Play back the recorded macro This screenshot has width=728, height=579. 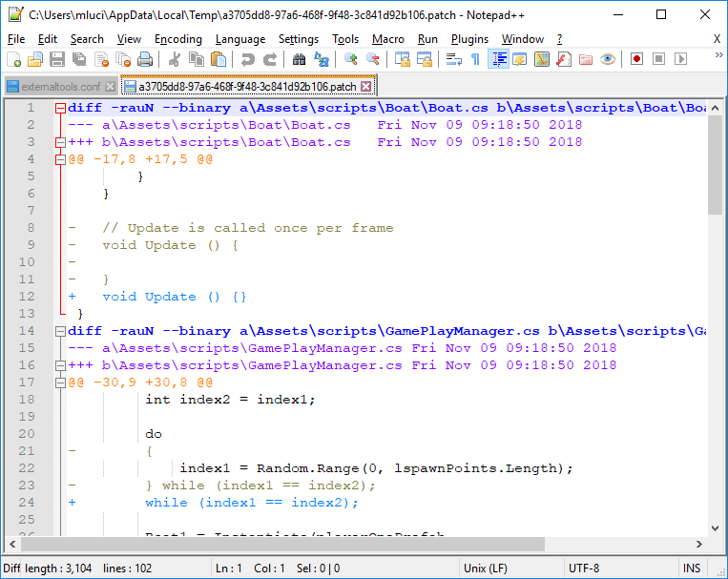(x=680, y=59)
